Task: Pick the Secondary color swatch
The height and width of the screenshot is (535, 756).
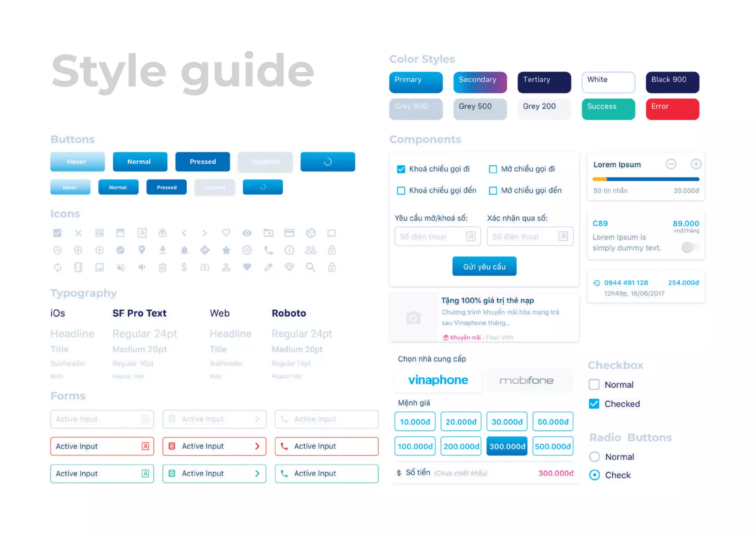Action: point(480,82)
